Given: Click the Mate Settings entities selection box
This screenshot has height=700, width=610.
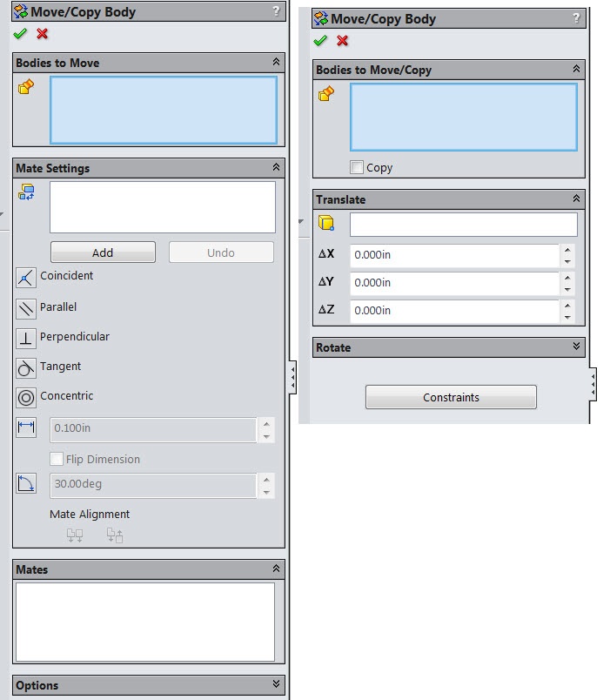Looking at the screenshot, I should coord(163,207).
